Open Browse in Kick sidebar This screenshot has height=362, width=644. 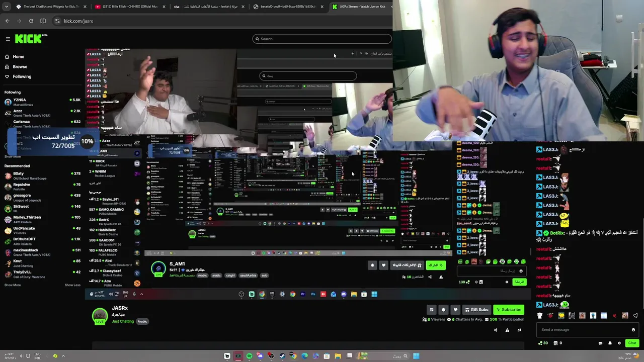(16, 67)
